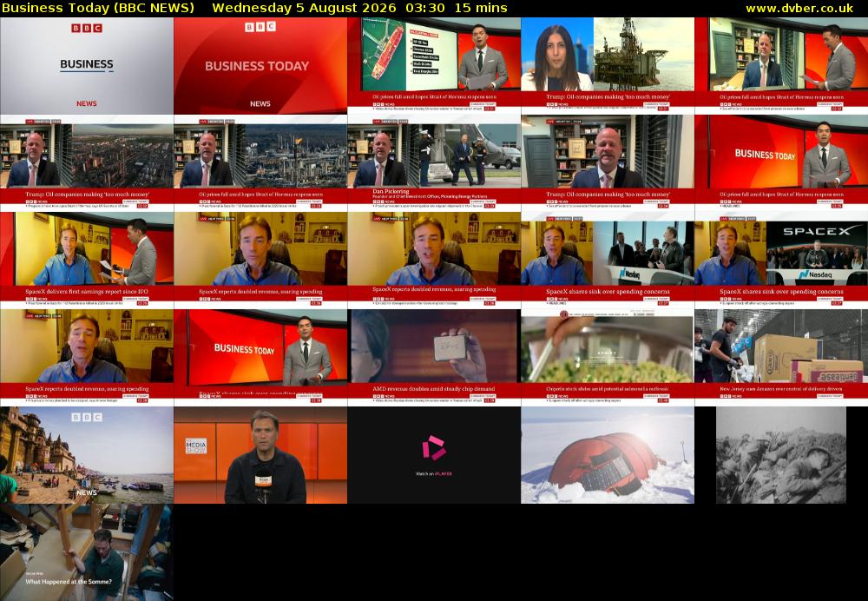The image size is (868, 601).
Task: Click the 'Business Today (BBC NEWS)' title text
Action: point(98,8)
